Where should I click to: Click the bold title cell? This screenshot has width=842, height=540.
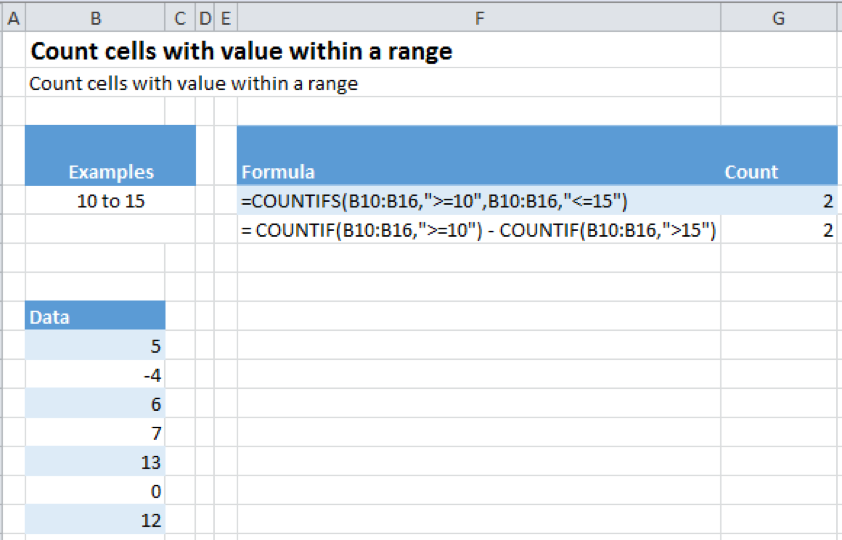[x=242, y=52]
